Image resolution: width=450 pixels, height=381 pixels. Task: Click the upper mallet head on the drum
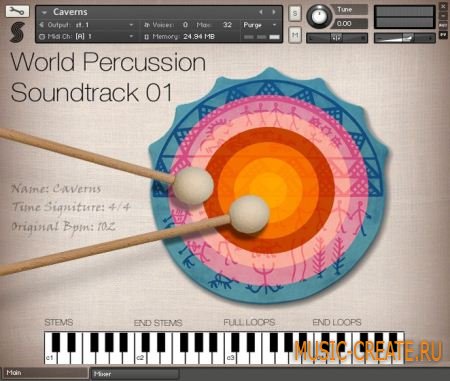(x=193, y=185)
